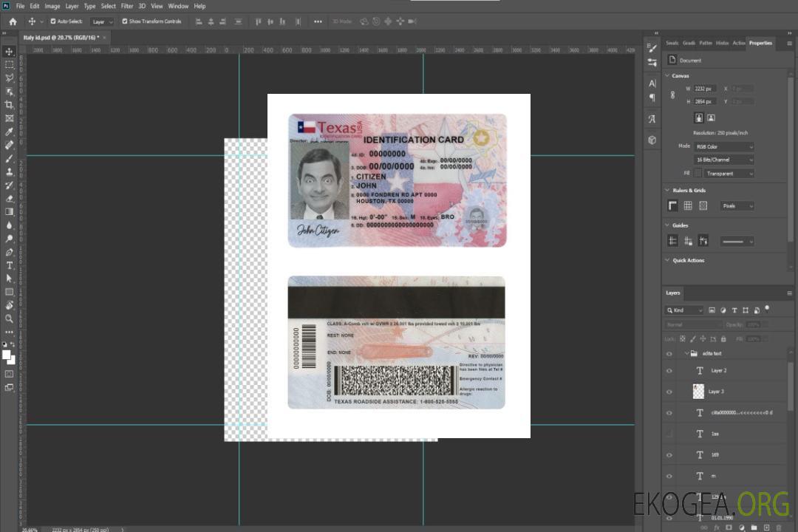Select the Gradient tool

click(9, 212)
